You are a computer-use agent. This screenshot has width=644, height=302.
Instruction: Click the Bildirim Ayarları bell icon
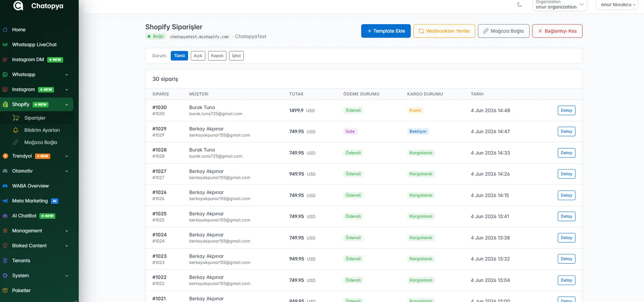[16, 130]
